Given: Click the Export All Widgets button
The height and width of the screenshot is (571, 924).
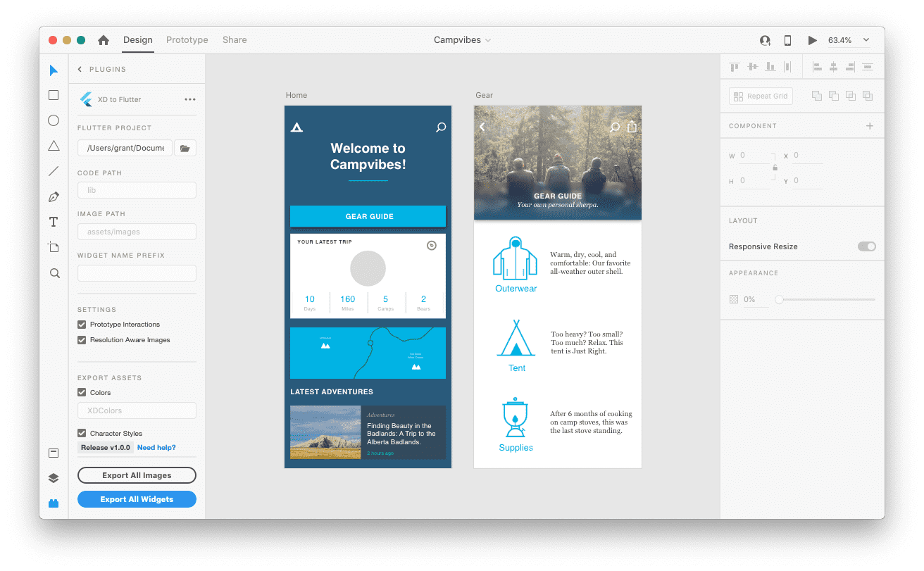Looking at the screenshot, I should [x=137, y=499].
